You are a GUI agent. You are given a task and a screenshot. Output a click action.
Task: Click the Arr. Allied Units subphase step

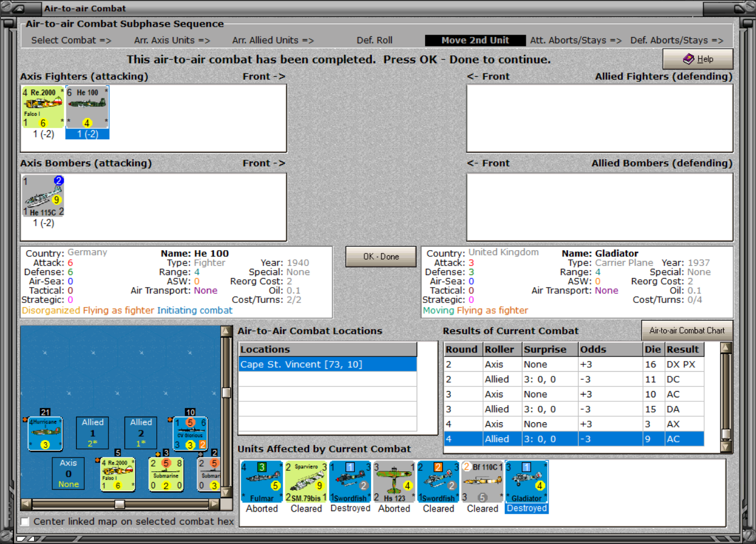[x=273, y=40]
